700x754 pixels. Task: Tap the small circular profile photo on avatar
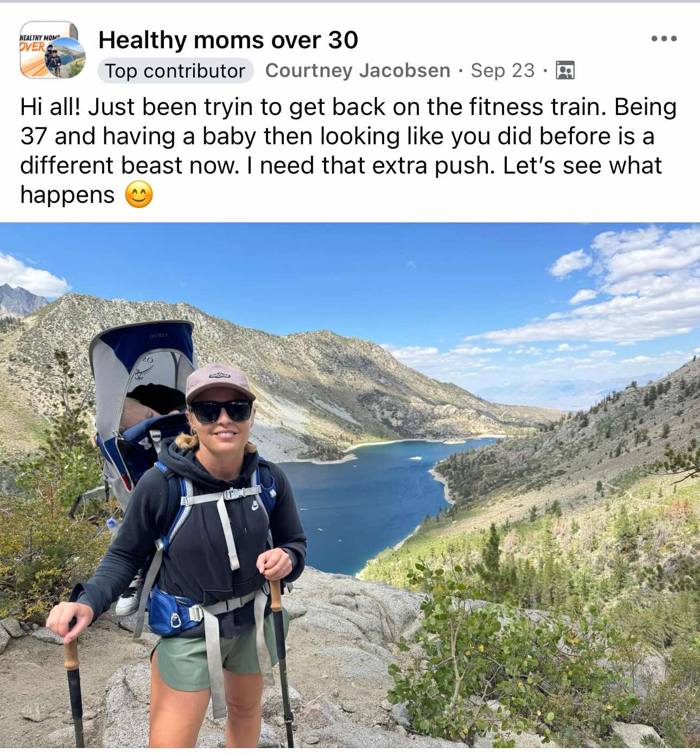pos(65,58)
